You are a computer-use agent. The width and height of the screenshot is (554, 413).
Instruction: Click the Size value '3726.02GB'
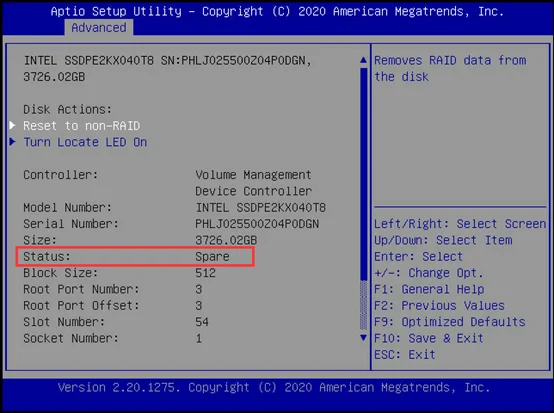pyautogui.click(x=226, y=240)
